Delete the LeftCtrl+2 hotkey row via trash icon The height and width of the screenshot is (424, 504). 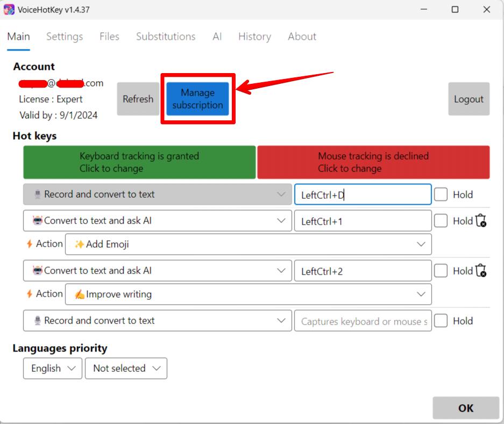coord(480,270)
